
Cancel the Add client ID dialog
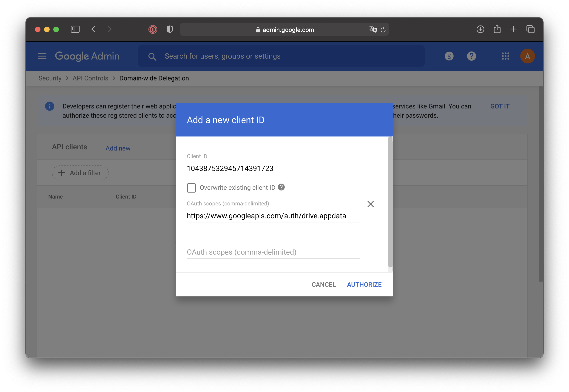tap(323, 284)
